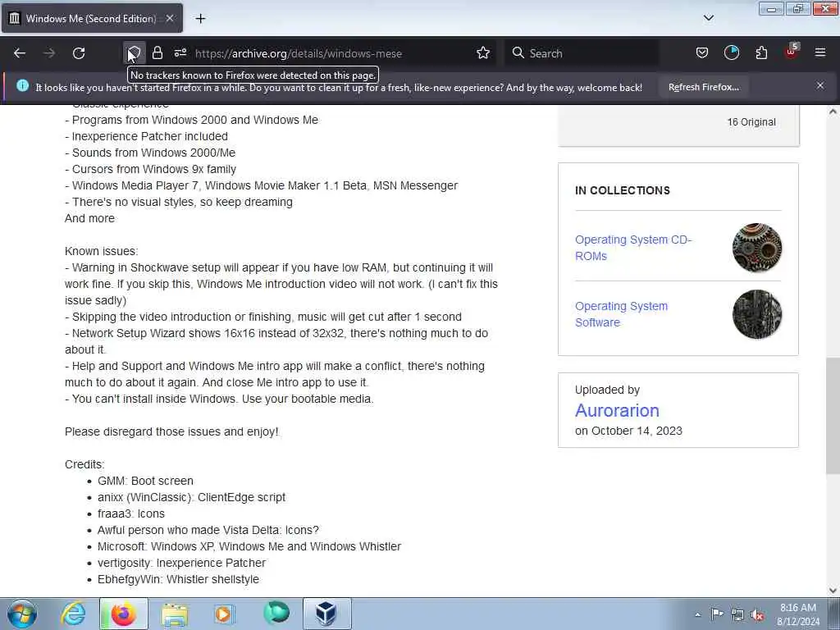The width and height of the screenshot is (840, 630).
Task: Open a new tab
Action: pos(200,19)
